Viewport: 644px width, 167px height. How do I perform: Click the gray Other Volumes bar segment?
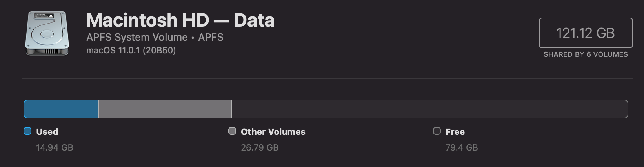[x=165, y=109]
